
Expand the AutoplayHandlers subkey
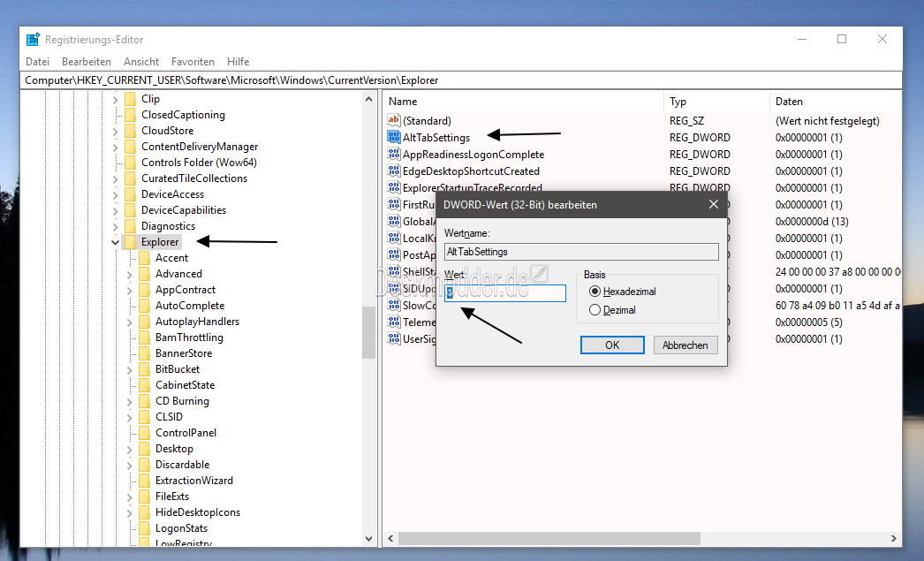[x=130, y=322]
